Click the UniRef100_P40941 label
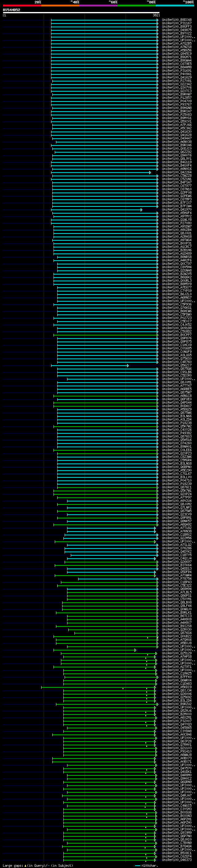The image size is (197, 868). 176,74
